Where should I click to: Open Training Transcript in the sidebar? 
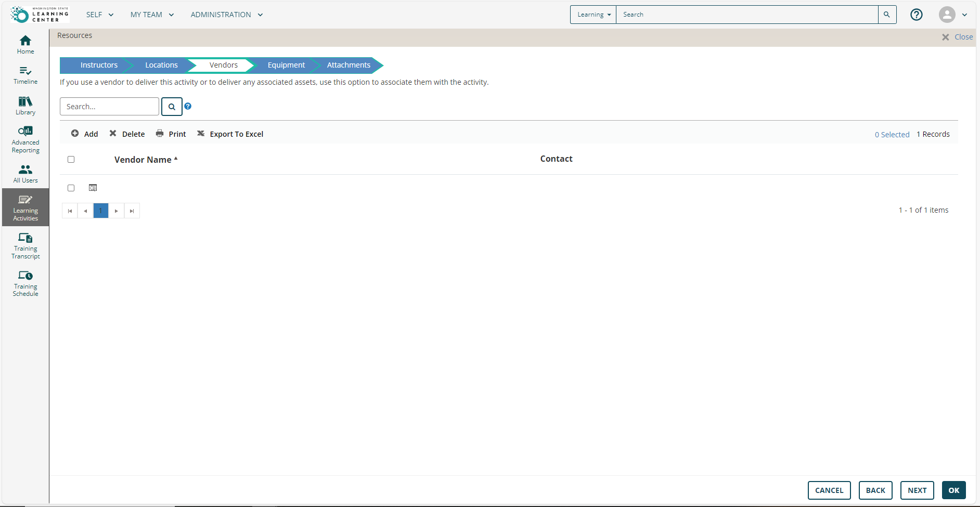(25, 245)
